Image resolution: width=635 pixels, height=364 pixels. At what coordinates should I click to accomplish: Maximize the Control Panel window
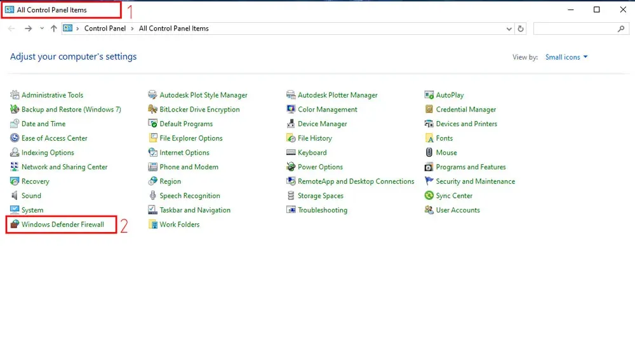[596, 10]
